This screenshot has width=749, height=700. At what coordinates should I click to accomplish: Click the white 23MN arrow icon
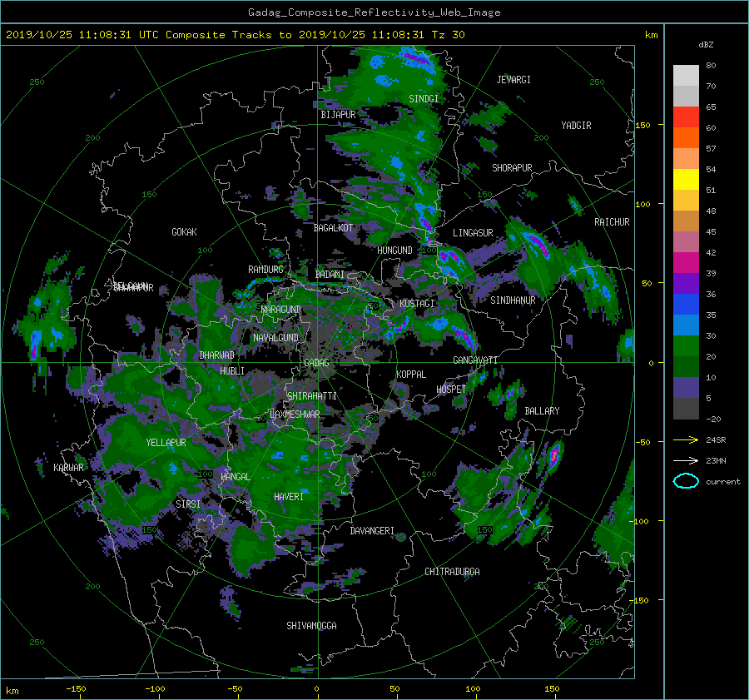[686, 460]
